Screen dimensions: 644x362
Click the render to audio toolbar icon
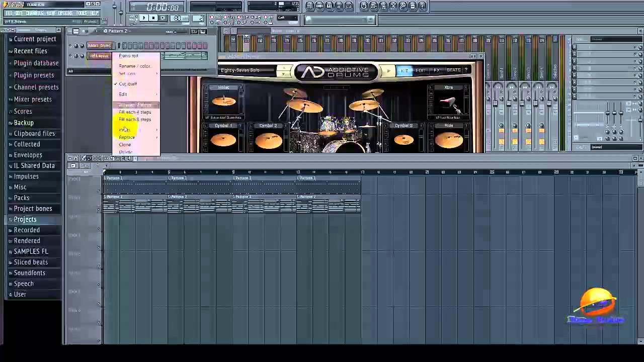383,6
